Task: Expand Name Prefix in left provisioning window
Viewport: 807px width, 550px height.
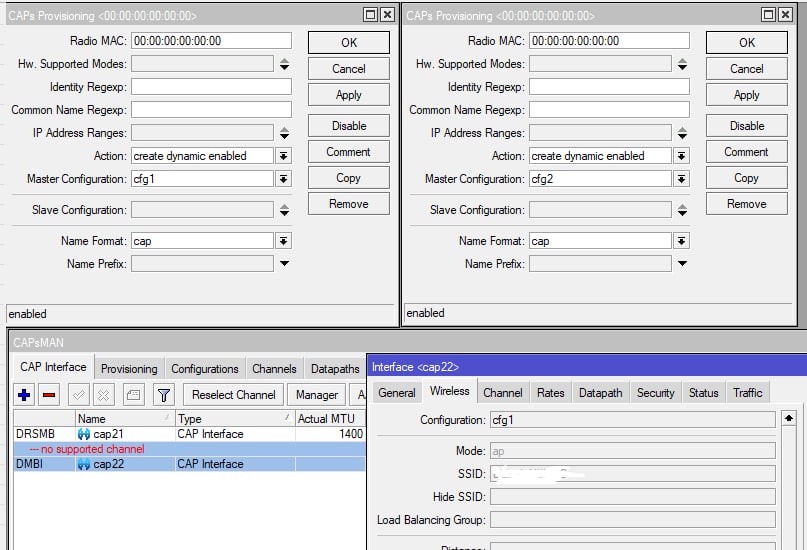Action: tap(284, 263)
